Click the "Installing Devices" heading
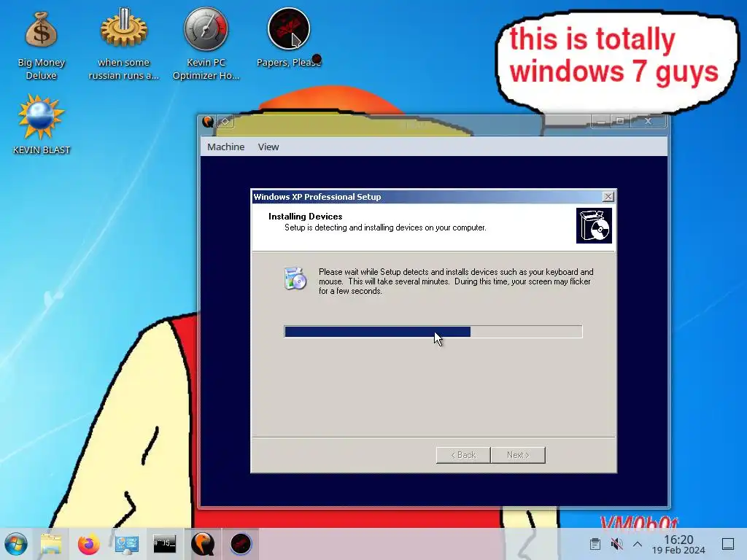The width and height of the screenshot is (747, 560). (306, 216)
